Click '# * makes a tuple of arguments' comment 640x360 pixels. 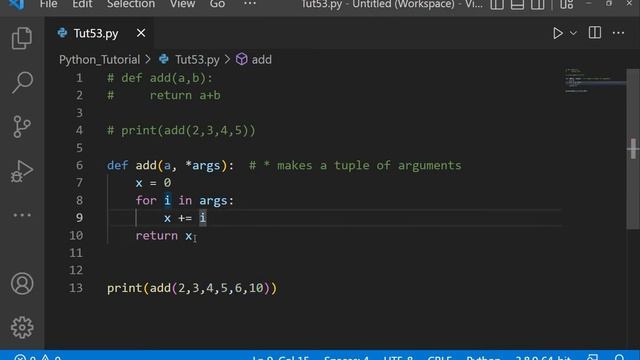(x=355, y=165)
